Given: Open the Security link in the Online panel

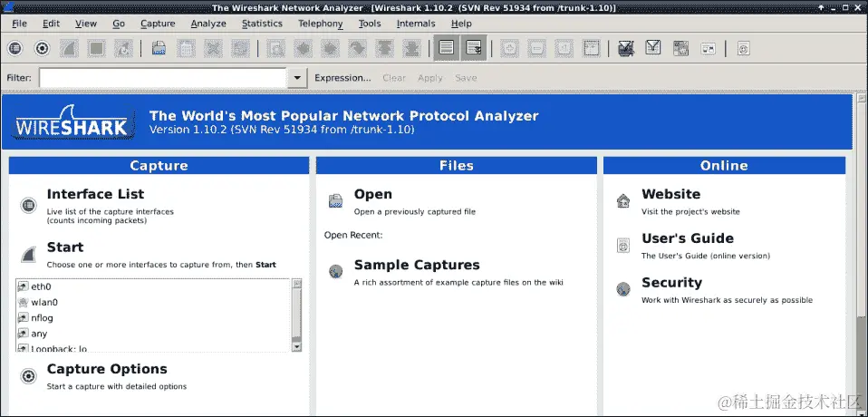Looking at the screenshot, I should click(671, 283).
